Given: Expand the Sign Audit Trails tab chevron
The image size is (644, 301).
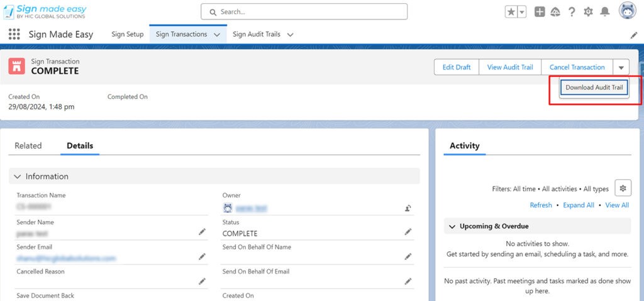Looking at the screenshot, I should pos(290,35).
